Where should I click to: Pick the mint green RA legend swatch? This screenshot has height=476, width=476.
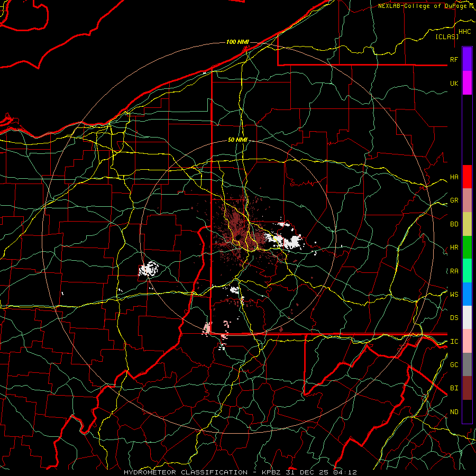click(467, 271)
